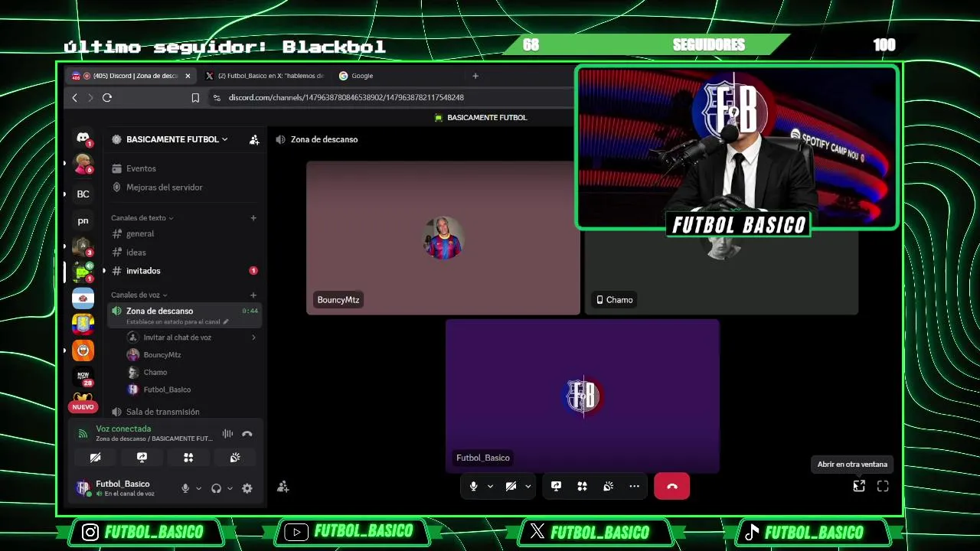Open Discord direct messages home icon

83,137
